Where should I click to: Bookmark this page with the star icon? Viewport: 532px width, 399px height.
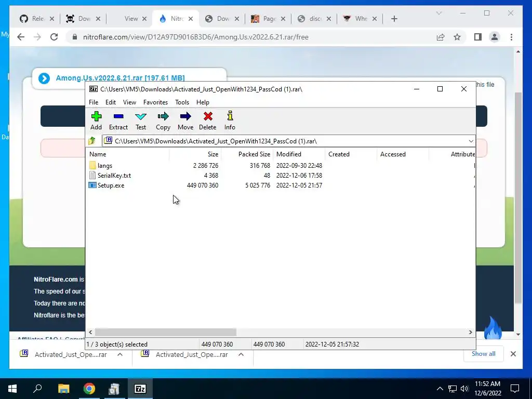pos(457,37)
